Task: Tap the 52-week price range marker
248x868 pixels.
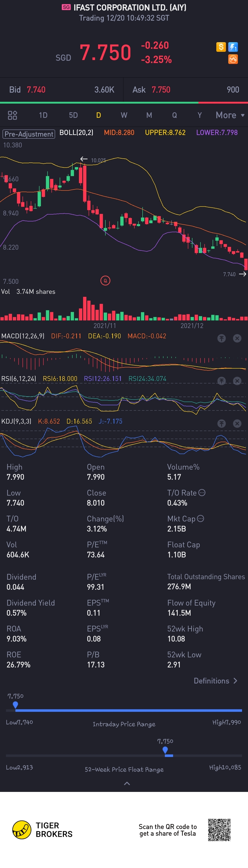Action: (x=165, y=750)
